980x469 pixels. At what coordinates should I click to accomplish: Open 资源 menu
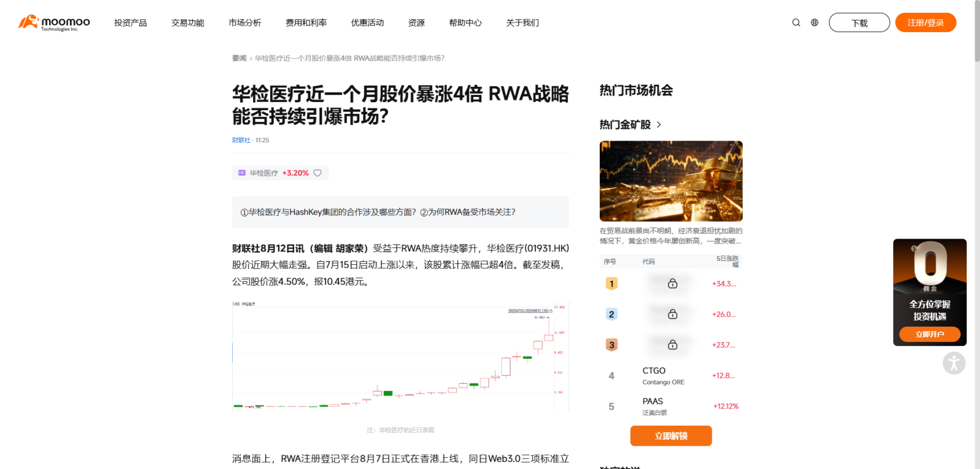click(416, 23)
